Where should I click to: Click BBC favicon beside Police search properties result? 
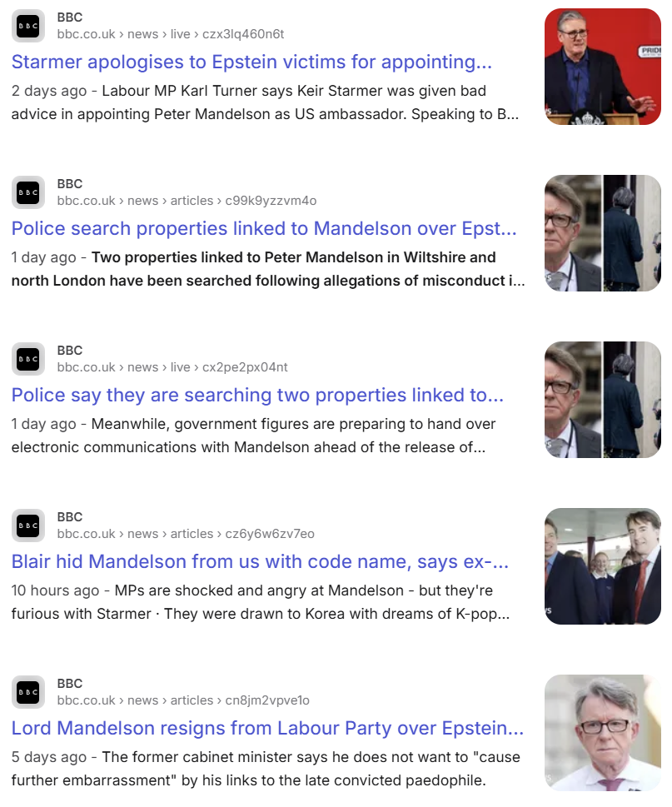click(28, 192)
